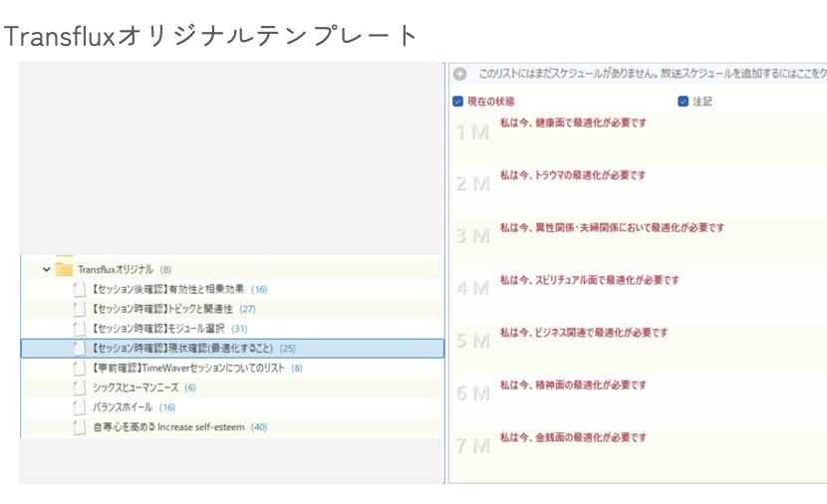Collapse the Transfluxオリジナル folder chevron
The height and width of the screenshot is (504, 827).
47,269
